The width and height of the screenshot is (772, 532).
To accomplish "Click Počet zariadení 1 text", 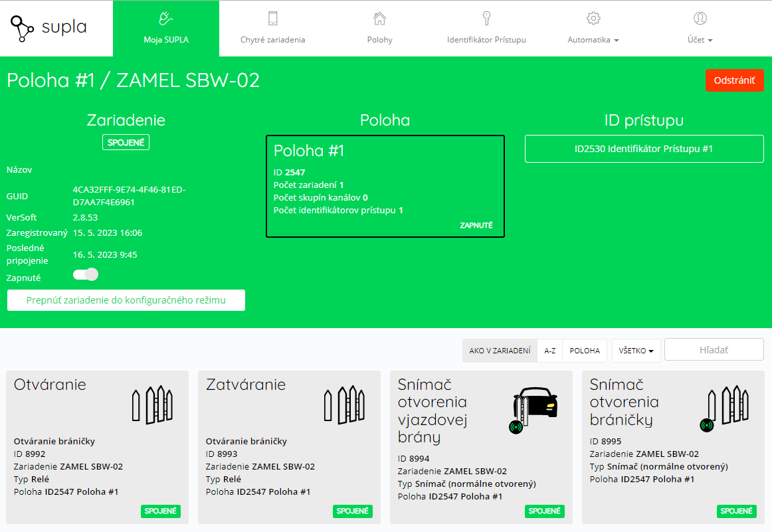I will tap(309, 185).
